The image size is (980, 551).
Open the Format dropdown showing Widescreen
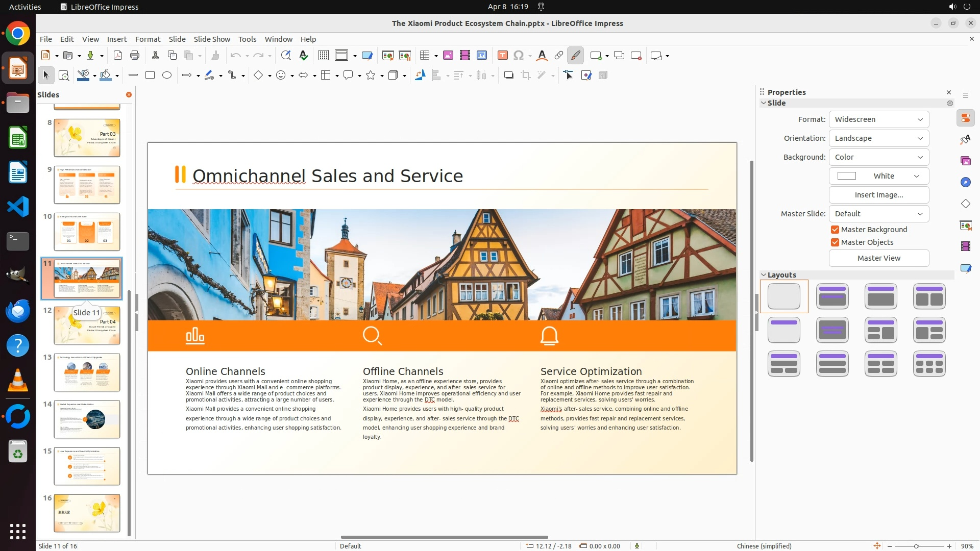[878, 119]
